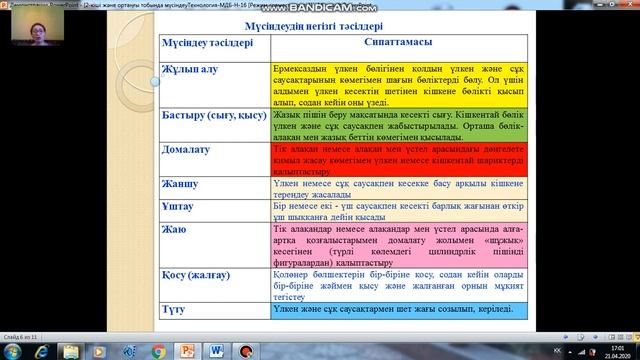Select the 'Домалату' cell
640x360 pixels.
pos(215,160)
